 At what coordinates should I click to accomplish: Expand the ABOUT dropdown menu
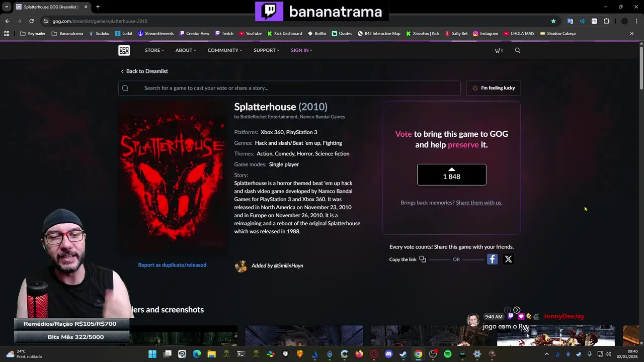[186, 50]
